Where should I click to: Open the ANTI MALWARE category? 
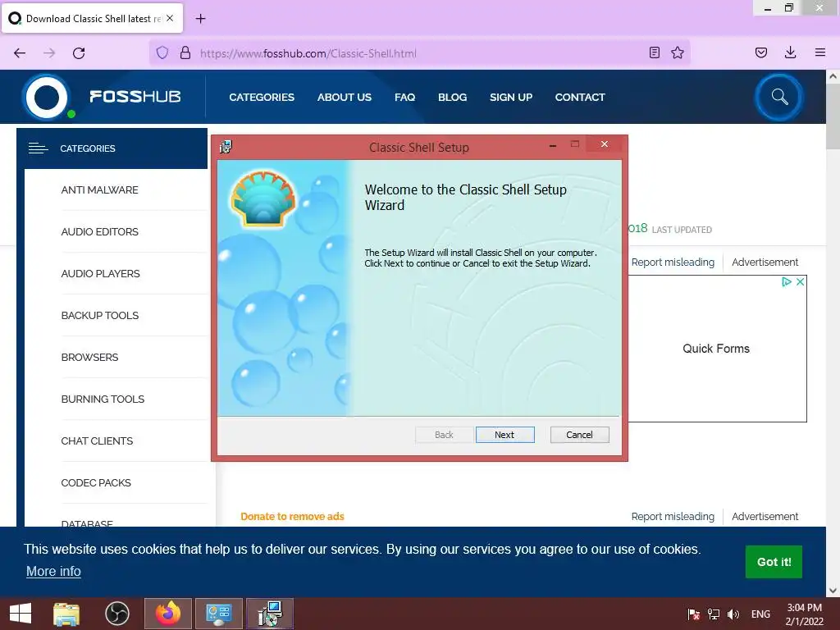[99, 190]
